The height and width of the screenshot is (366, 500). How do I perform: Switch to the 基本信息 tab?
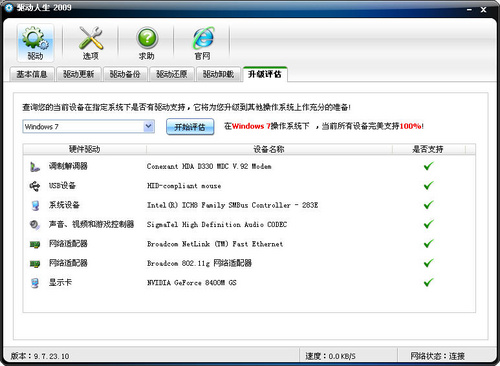coord(32,74)
